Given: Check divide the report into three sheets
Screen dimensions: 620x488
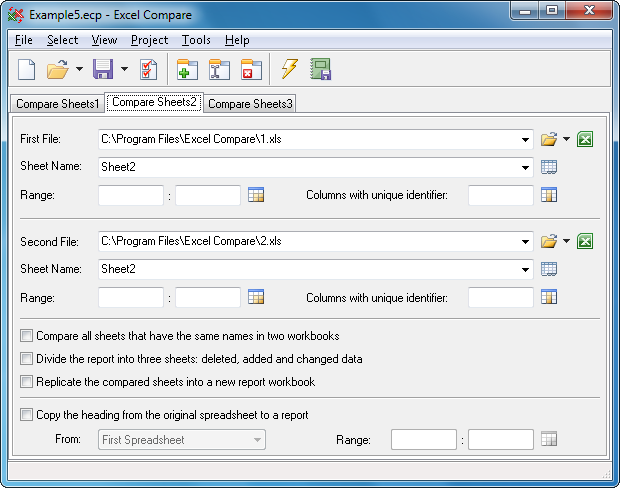Looking at the screenshot, I should tap(27, 359).
